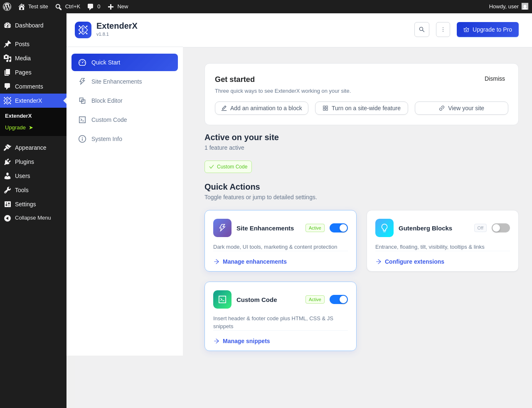Click the System Info circle icon
The width and height of the screenshot is (532, 408).
pos(82,139)
